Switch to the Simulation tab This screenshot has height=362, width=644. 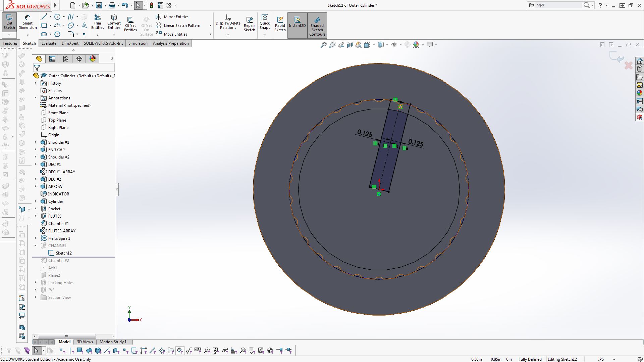[x=138, y=43]
